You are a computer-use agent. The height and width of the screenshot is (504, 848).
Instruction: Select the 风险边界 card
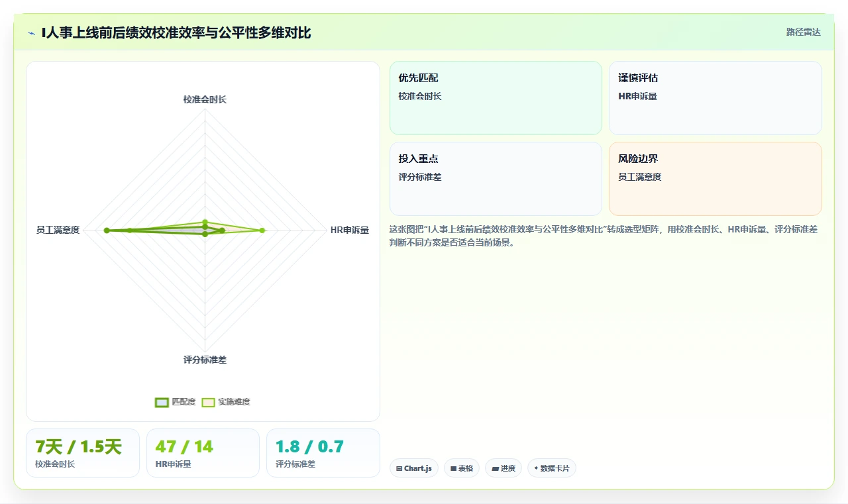(x=715, y=179)
